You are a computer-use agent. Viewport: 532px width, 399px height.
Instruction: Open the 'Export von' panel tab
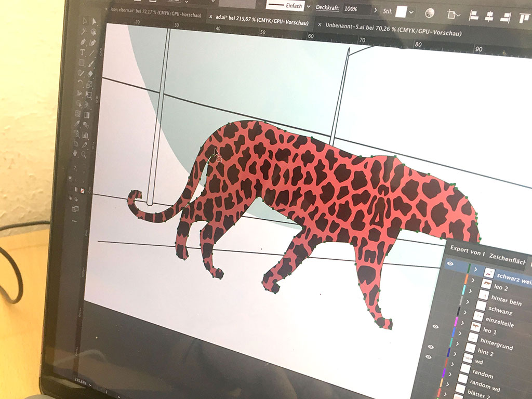[467, 251]
